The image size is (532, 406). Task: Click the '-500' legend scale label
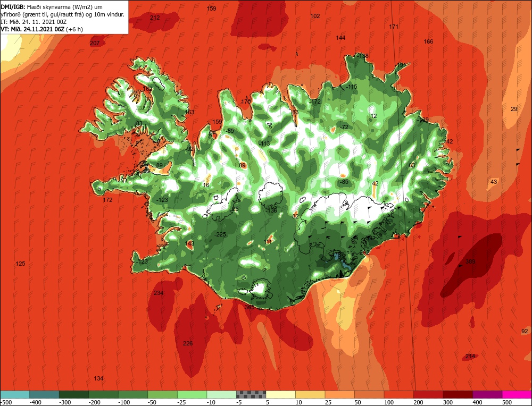[x=5, y=402]
